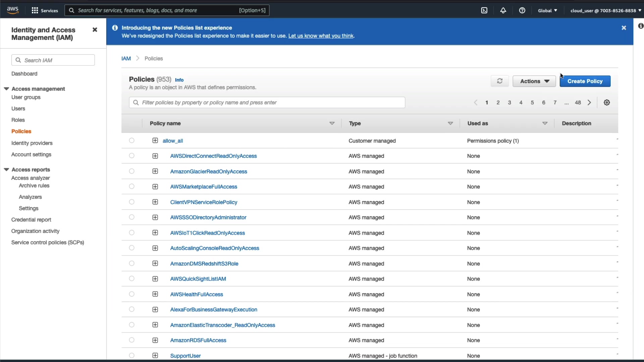Click the filter policies search field

267,103
